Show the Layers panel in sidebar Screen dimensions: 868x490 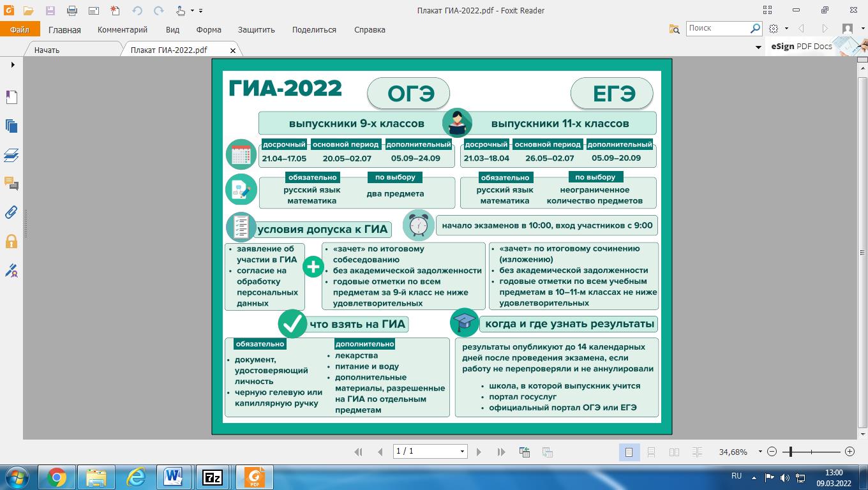tap(11, 155)
